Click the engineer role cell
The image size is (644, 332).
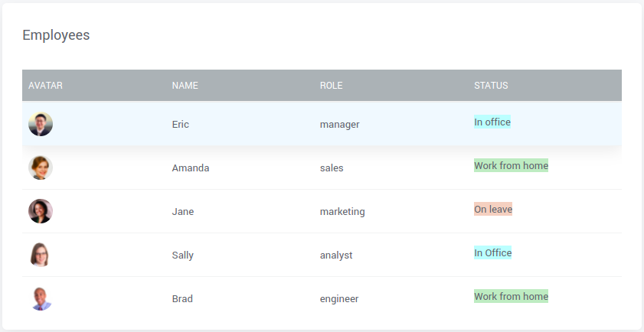pos(339,299)
